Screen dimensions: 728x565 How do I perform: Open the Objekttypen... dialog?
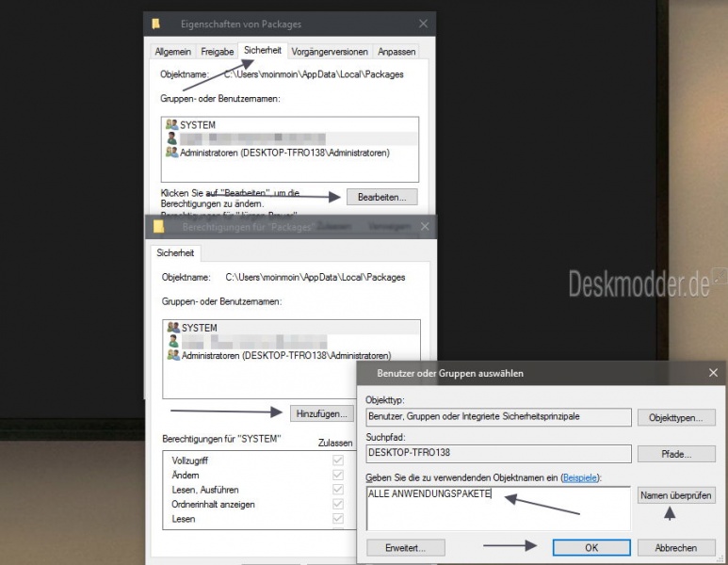[x=676, y=417]
